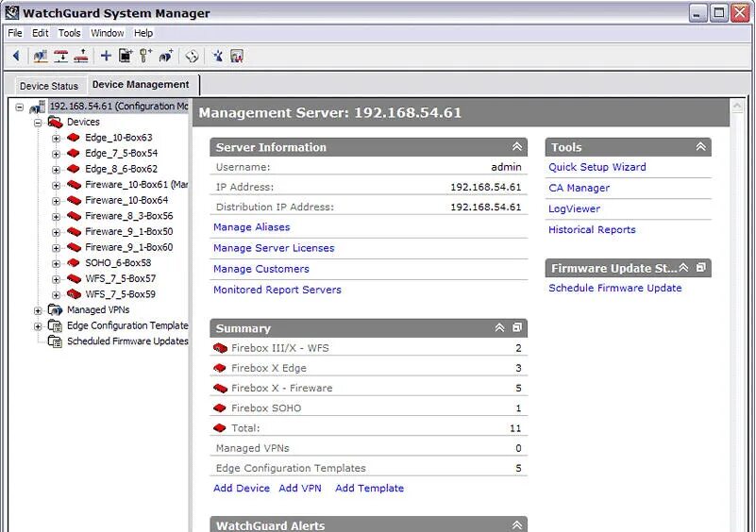
Task: Expand the Managed VPNs tree node
Action: tap(38, 311)
